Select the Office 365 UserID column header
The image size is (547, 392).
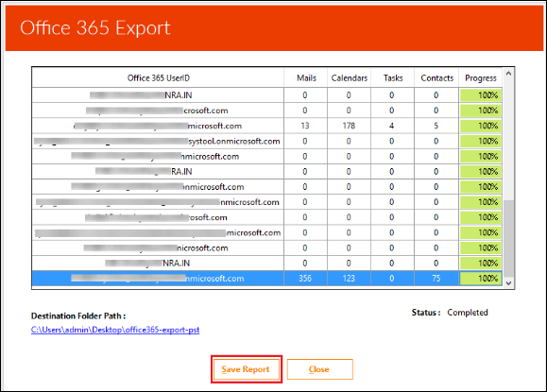click(158, 77)
